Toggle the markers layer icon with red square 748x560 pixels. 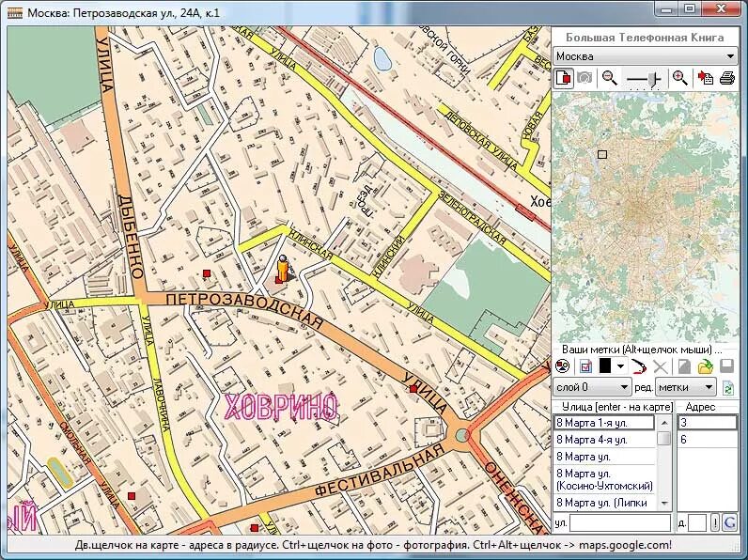[x=564, y=77]
